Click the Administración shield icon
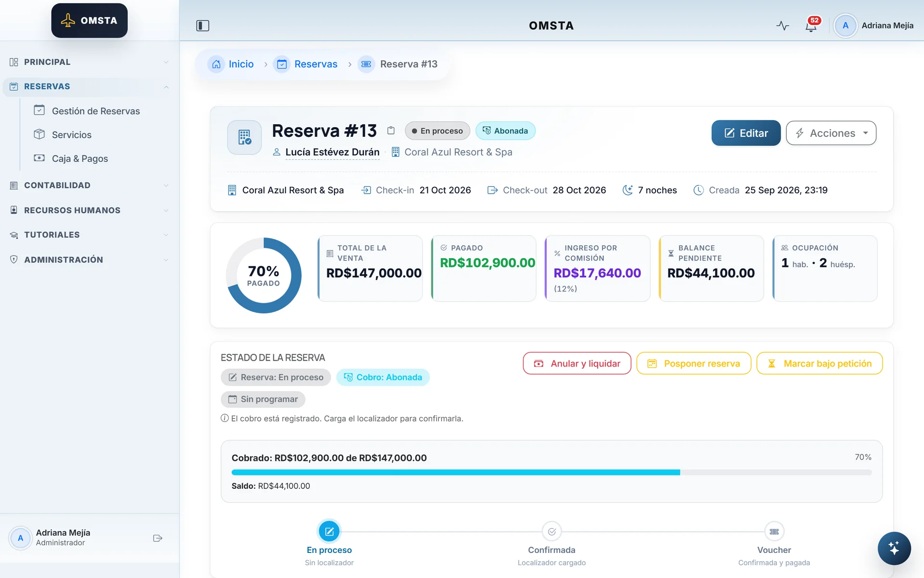 [x=13, y=260]
